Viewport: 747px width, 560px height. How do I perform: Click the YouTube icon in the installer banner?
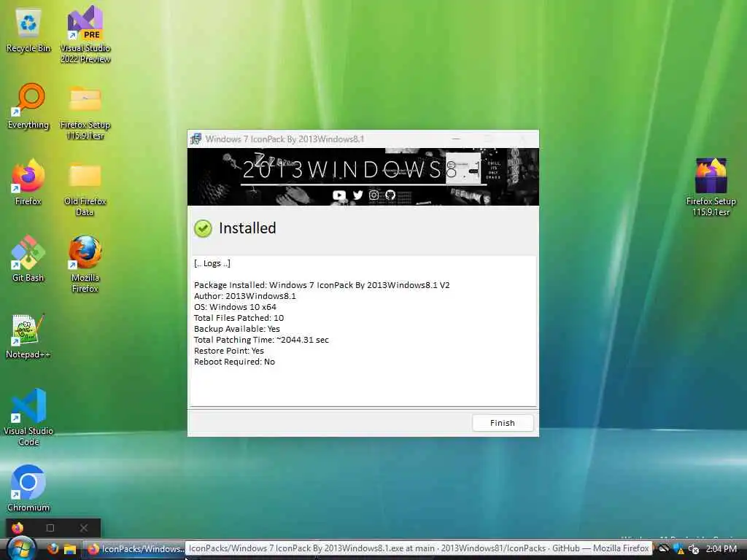[339, 195]
